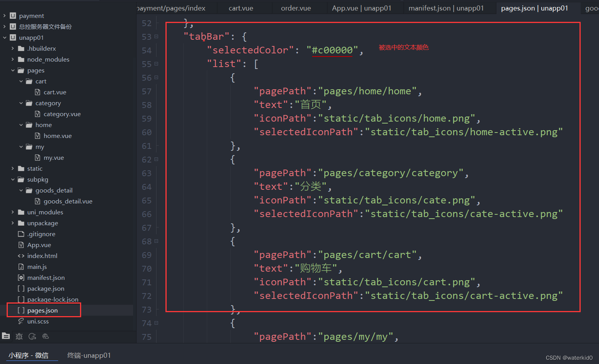Click the .hbuilderx folder icon

point(21,48)
